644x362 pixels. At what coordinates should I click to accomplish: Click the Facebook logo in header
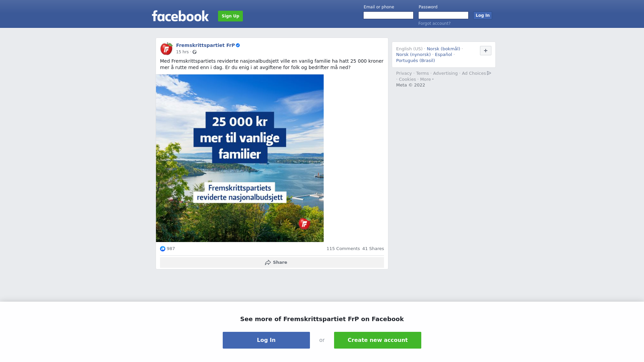tap(180, 16)
